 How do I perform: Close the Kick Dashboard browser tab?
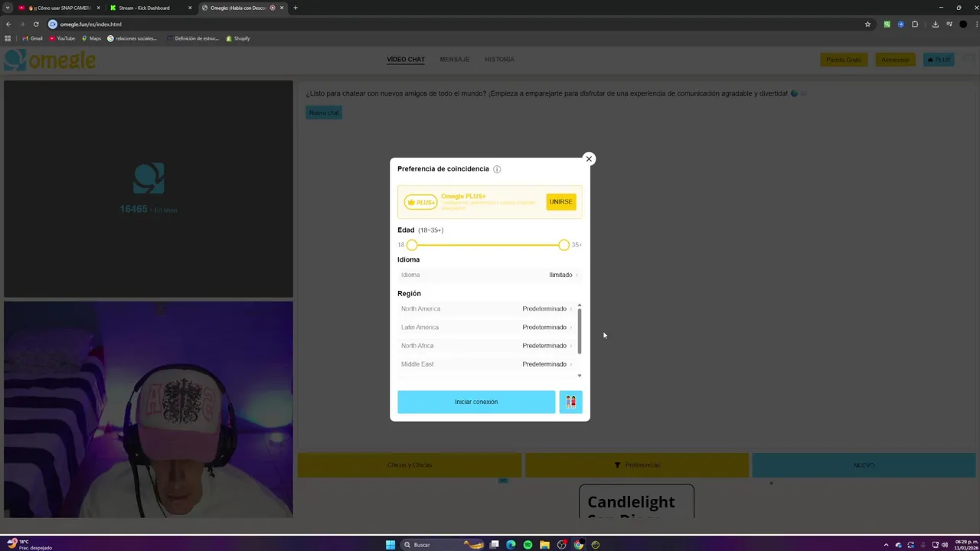(x=190, y=8)
